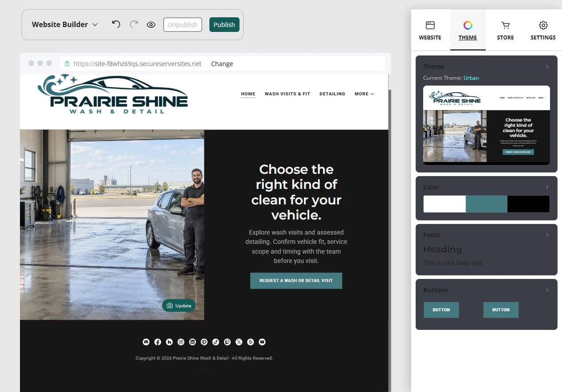Open the STORE tab
The height and width of the screenshot is (392, 562).
505,30
